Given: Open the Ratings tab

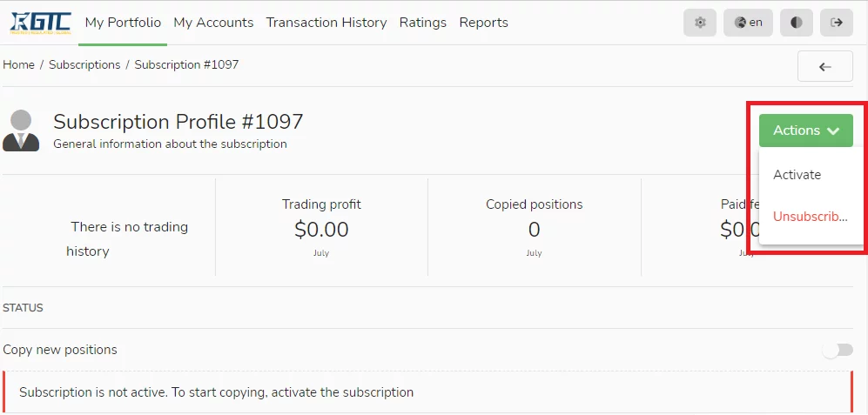Looking at the screenshot, I should tap(423, 23).
